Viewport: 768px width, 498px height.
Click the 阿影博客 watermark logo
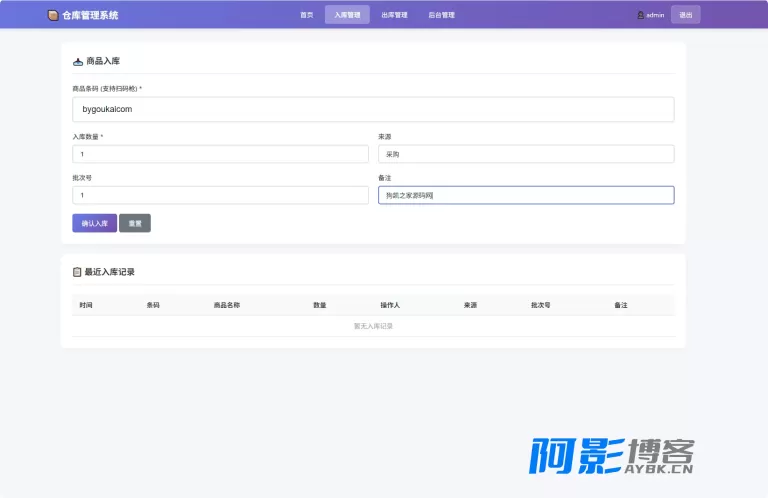click(611, 456)
